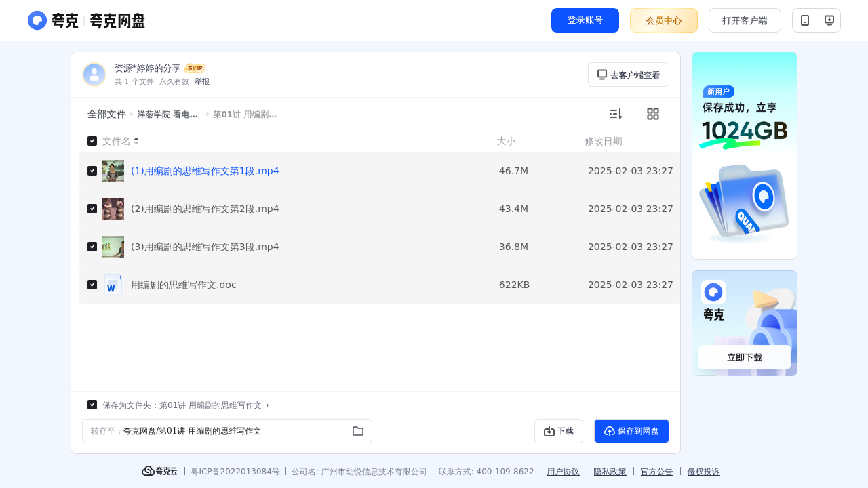Screen dimensions: 868x488
Task: Click the Quark app icon in download ad
Action: click(713, 292)
